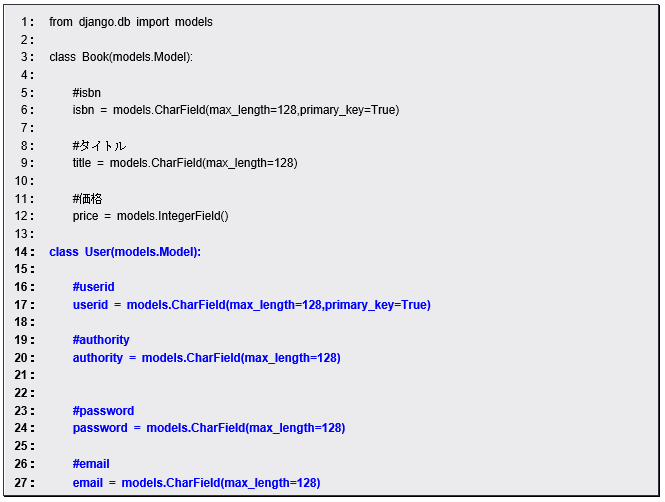Click the price IntegerField line
The image size is (665, 502).
151,216
